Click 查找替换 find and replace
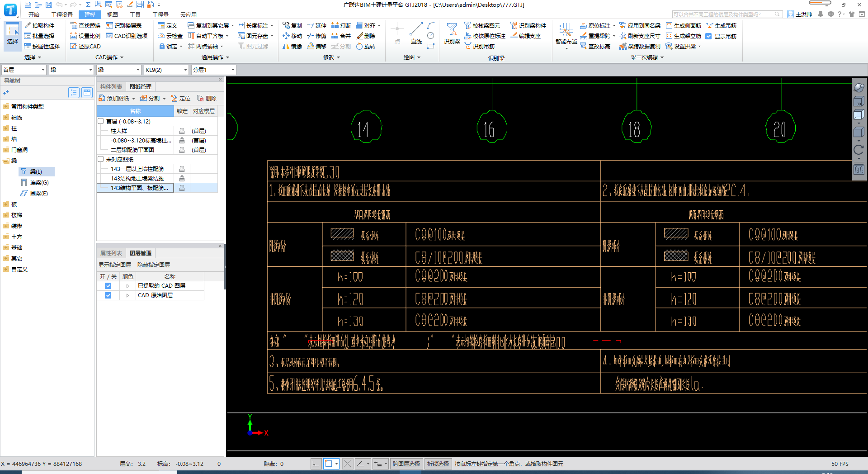The height and width of the screenshot is (474, 868). [x=85, y=25]
